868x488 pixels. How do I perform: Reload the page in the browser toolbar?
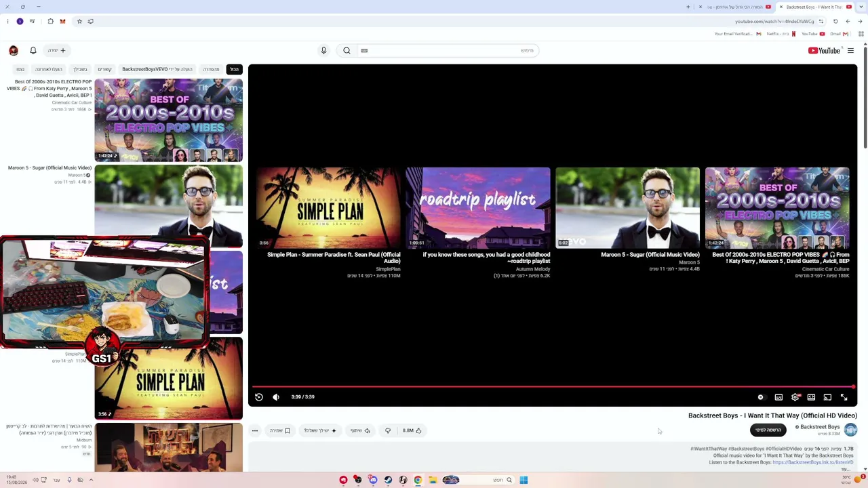[835, 21]
